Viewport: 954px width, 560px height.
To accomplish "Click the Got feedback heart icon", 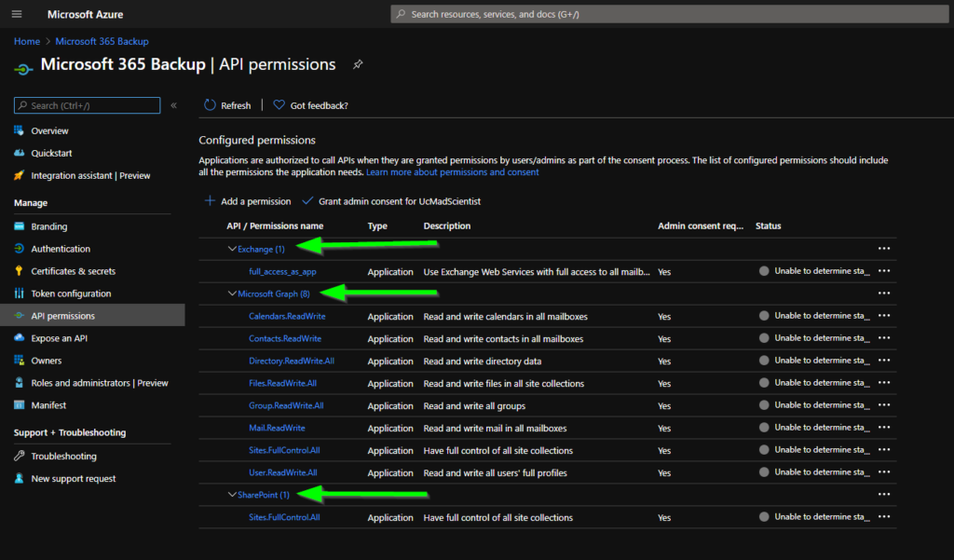I will tap(279, 105).
